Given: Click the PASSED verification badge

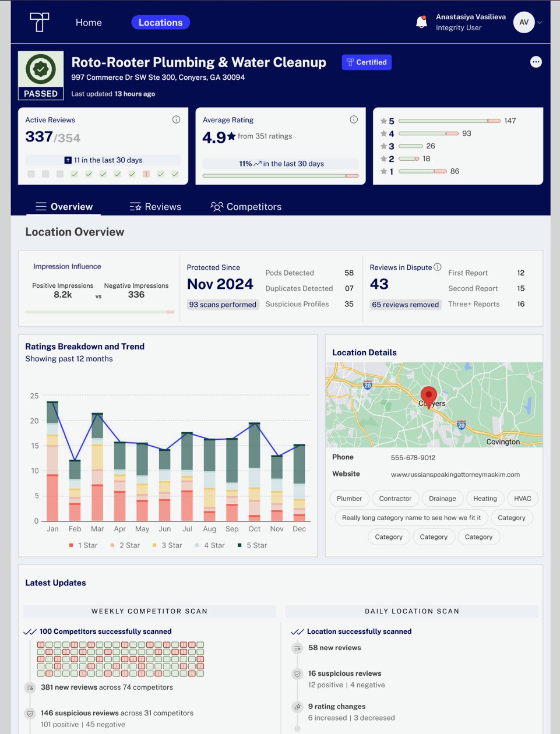Looking at the screenshot, I should (41, 76).
